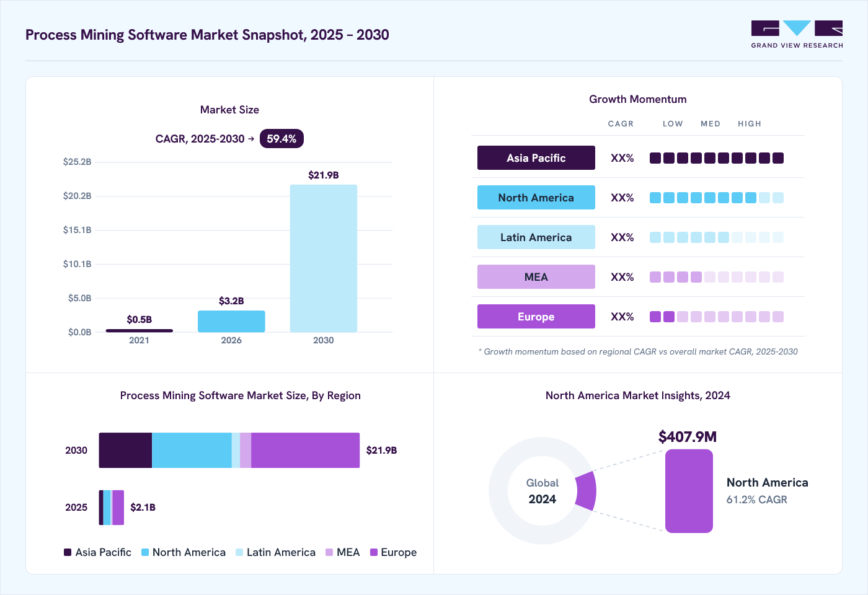868x595 pixels.
Task: Click the purple North America bar
Action: 689,491
